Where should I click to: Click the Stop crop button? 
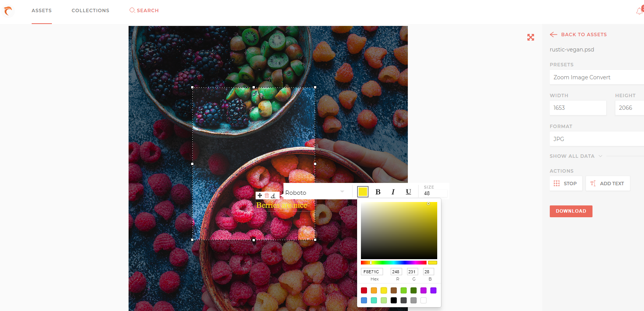click(x=566, y=183)
